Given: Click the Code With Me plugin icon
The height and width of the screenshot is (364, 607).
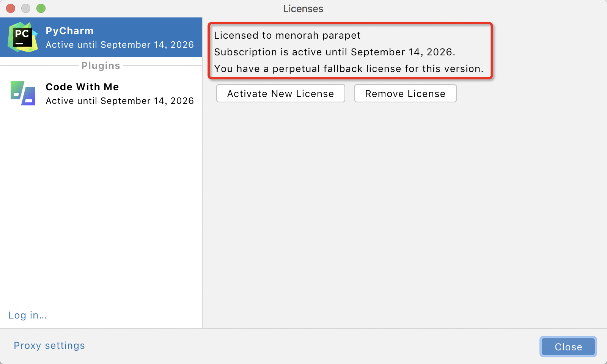Looking at the screenshot, I should click(23, 93).
